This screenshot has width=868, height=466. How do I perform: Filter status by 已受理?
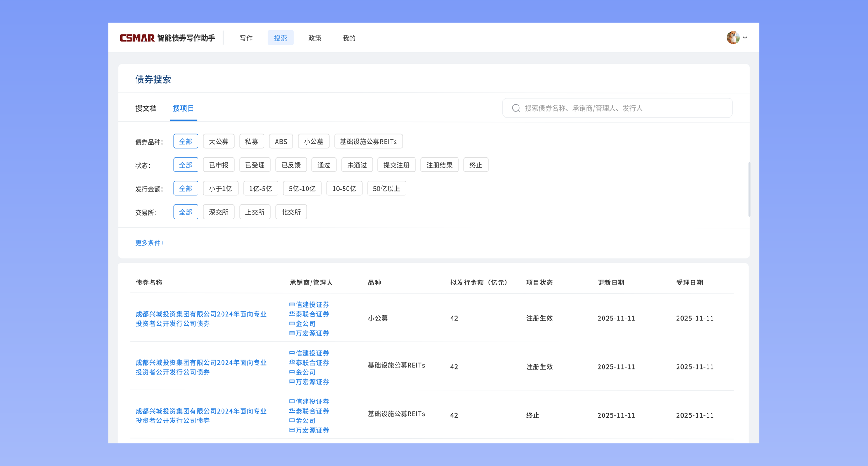coord(255,165)
